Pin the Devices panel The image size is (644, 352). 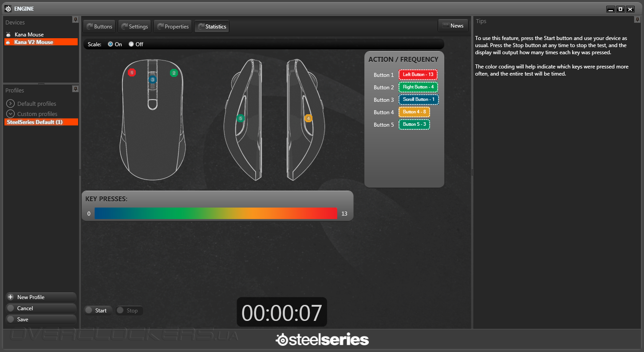pyautogui.click(x=75, y=20)
